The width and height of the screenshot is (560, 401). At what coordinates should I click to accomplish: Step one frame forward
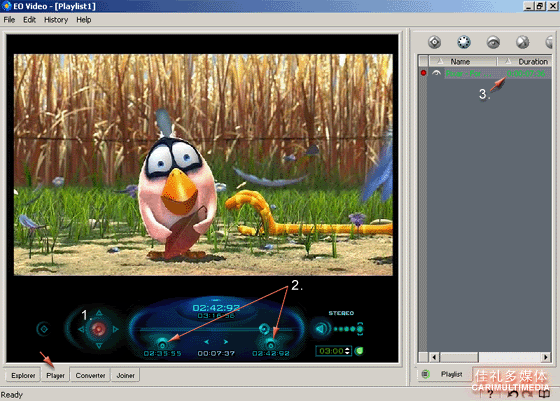[x=226, y=342]
